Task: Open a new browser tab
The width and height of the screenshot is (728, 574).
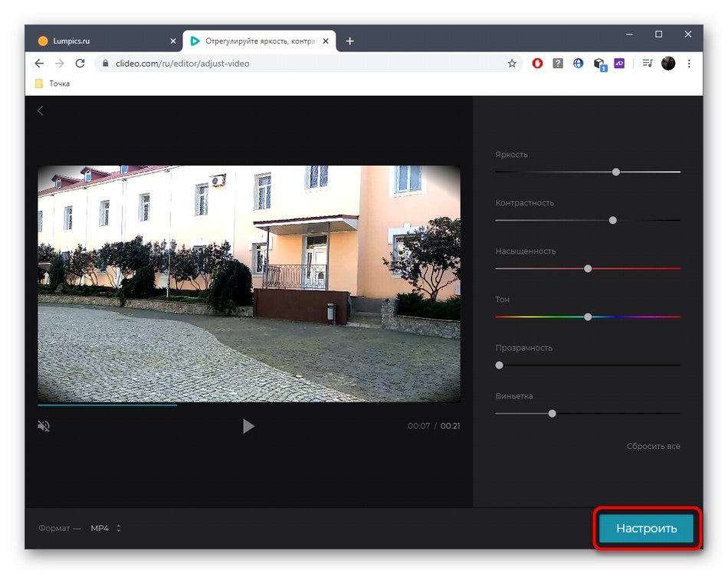Action: (x=349, y=41)
